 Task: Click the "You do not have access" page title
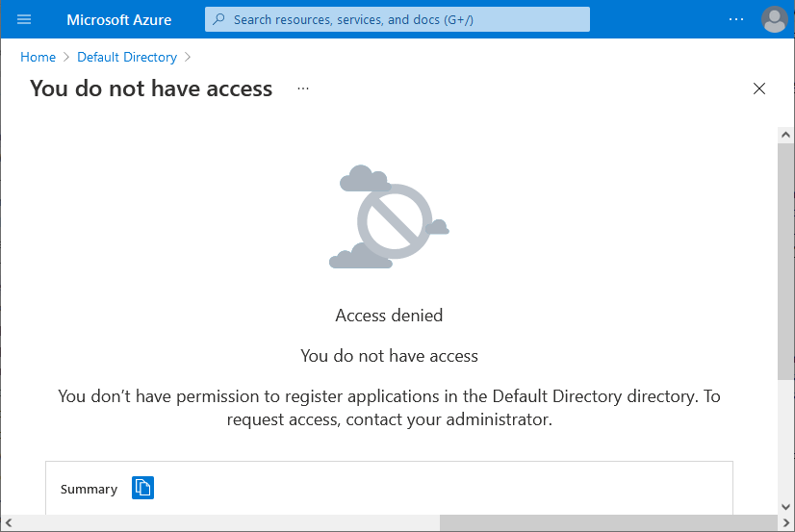[151, 89]
